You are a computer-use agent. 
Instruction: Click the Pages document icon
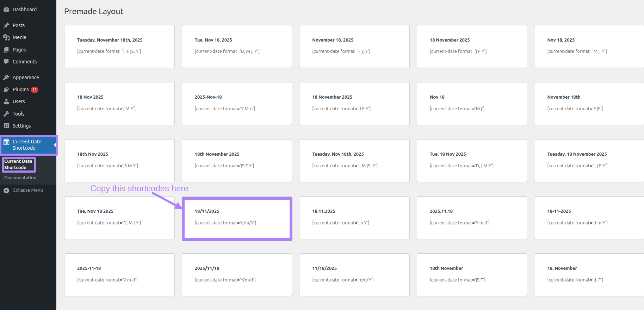tap(6, 50)
